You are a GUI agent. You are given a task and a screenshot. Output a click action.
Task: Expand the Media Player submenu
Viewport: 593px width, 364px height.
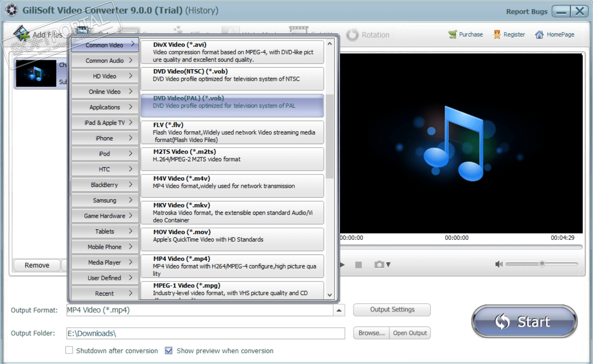pos(105,263)
